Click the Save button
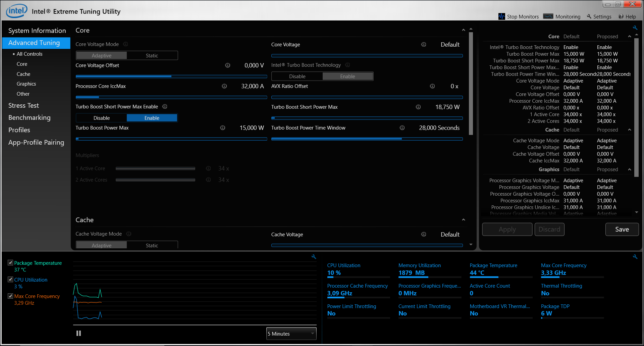Viewport: 644px width, 346px height. (622, 229)
